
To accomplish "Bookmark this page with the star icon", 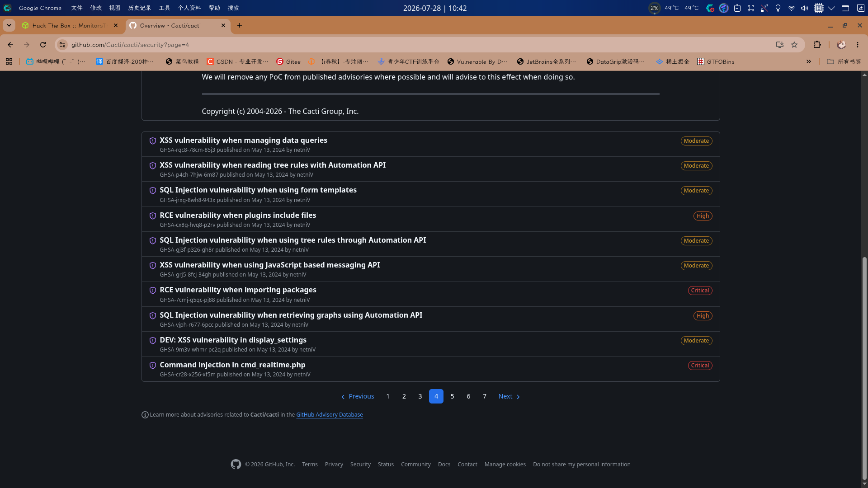I will [794, 45].
